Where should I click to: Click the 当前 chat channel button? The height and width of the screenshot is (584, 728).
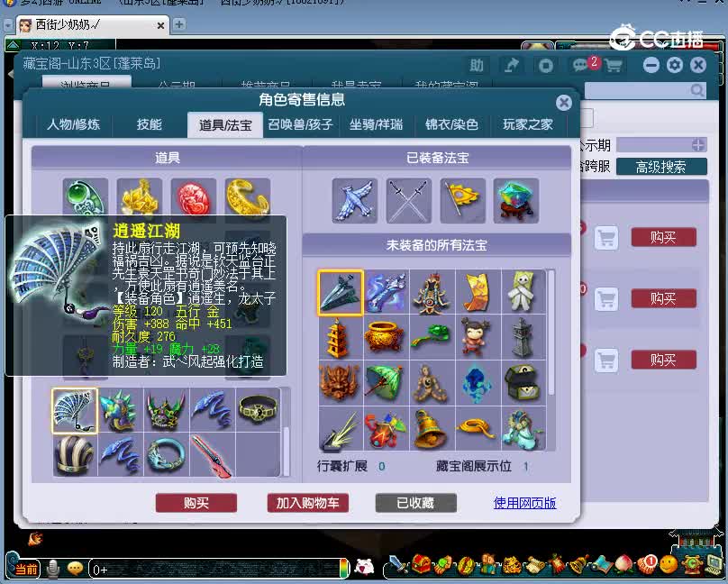[26, 570]
